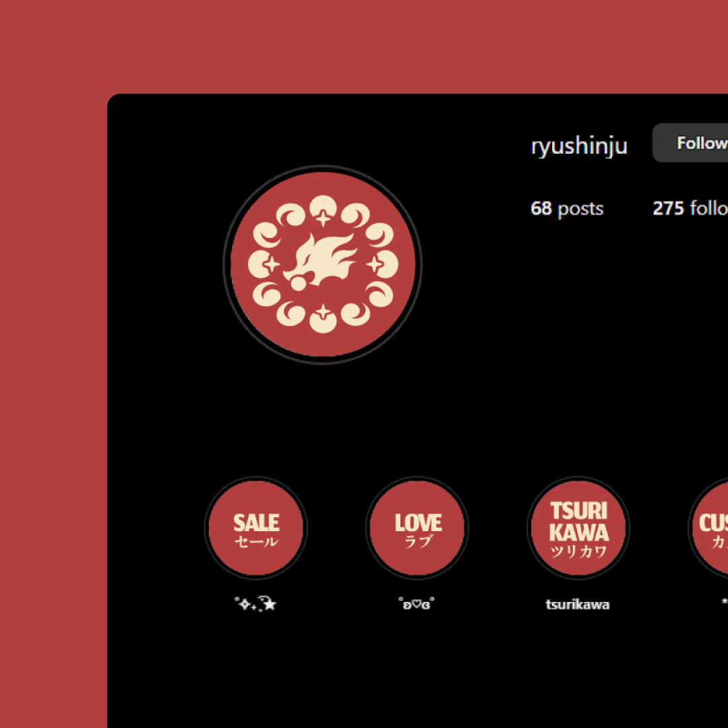Click the sparkle-star label under SALE

(256, 604)
